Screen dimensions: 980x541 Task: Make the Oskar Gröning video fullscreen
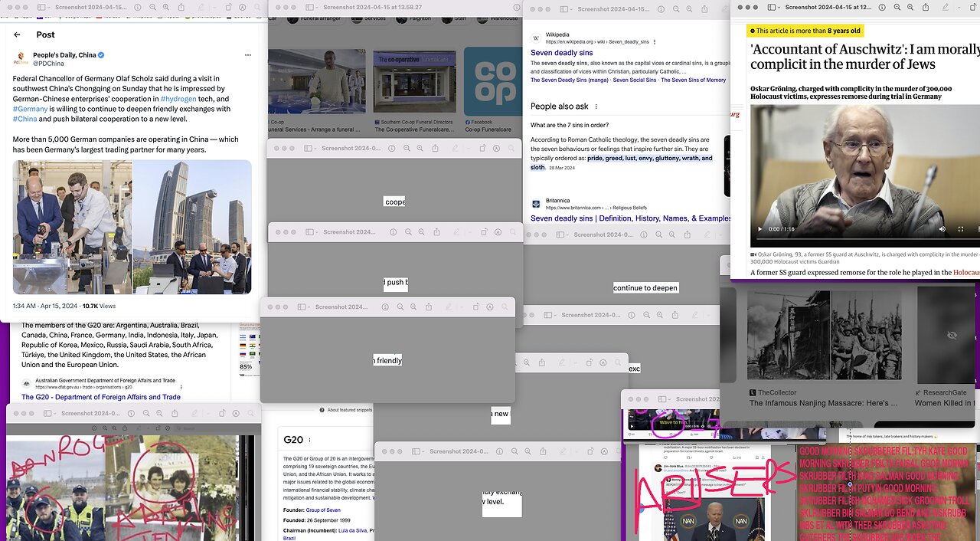[961, 228]
